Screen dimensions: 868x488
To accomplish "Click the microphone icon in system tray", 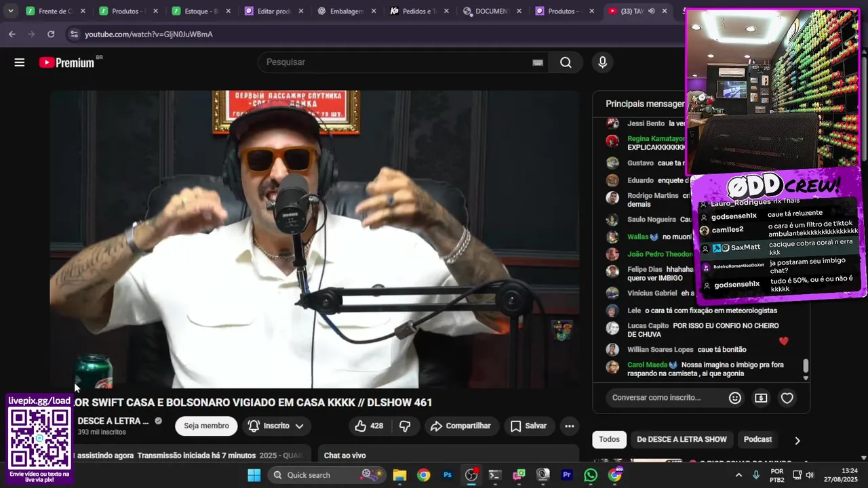I will (x=757, y=474).
